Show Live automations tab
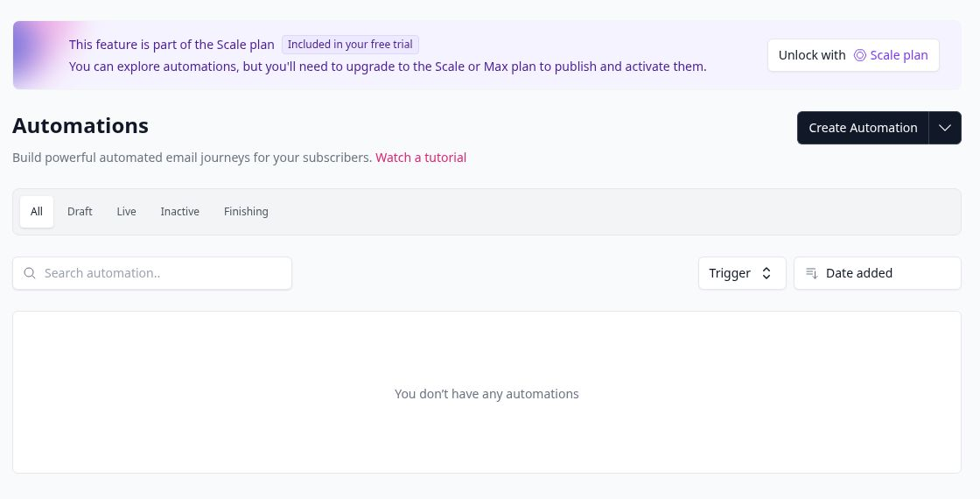Image resolution: width=980 pixels, height=499 pixels. (126, 211)
